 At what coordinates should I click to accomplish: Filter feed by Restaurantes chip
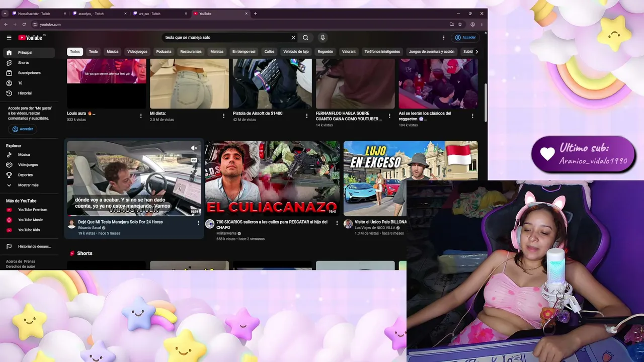click(x=191, y=52)
